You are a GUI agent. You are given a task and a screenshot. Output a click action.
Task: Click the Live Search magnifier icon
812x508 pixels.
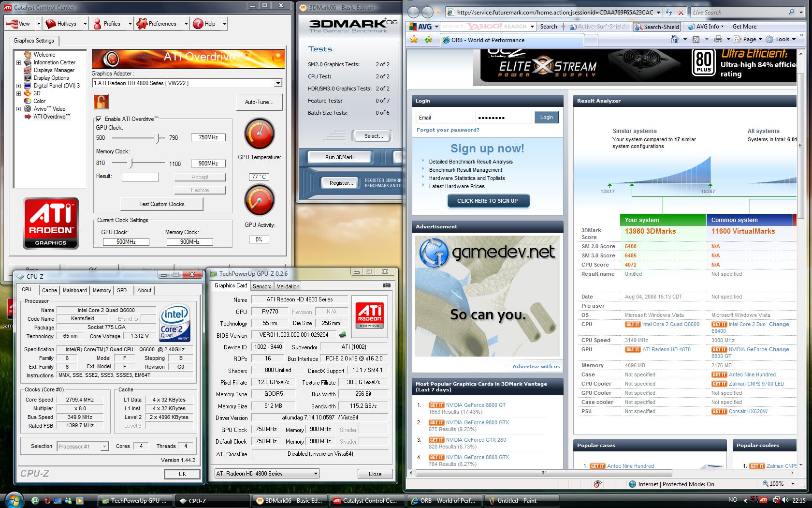791,12
